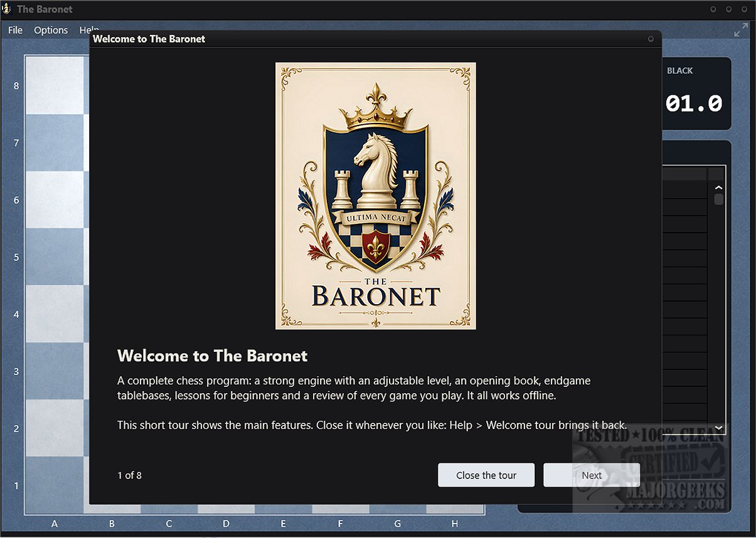Click the Baronet app icon in the title bar
756x538 pixels.
(7, 9)
